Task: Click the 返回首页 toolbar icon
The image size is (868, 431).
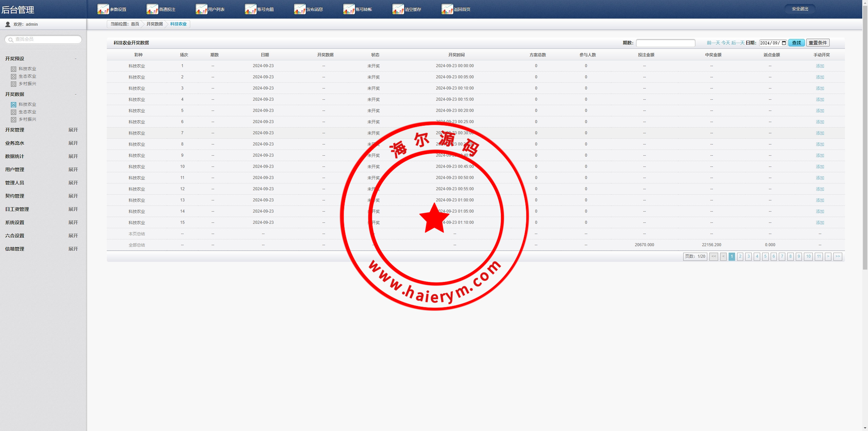Action: click(447, 9)
